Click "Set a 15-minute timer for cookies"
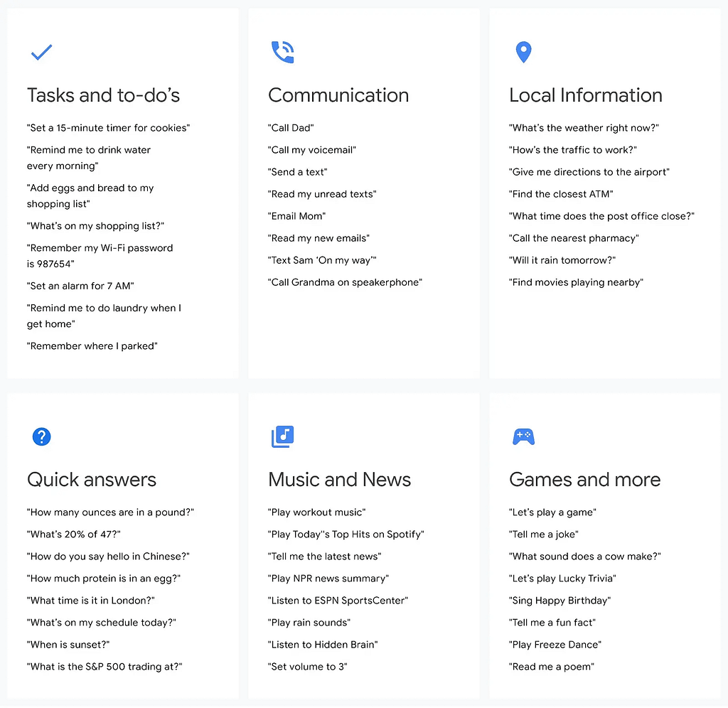This screenshot has height=708, width=728. point(109,128)
